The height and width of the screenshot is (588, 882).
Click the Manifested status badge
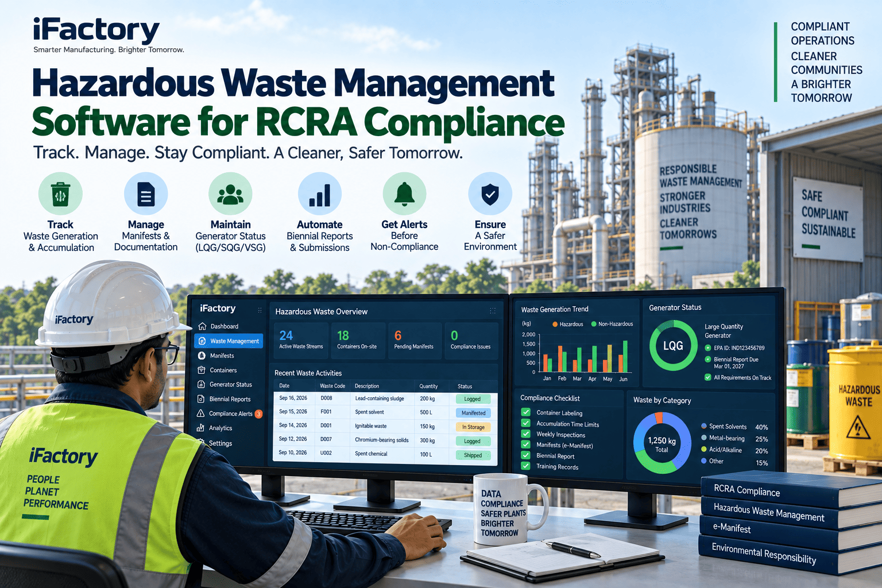click(473, 413)
